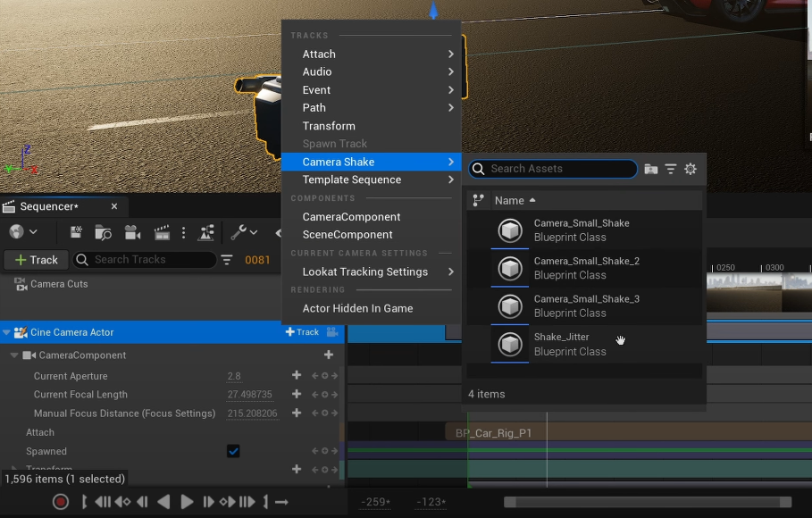Click the track filter icon by Search Tracks

(x=227, y=260)
